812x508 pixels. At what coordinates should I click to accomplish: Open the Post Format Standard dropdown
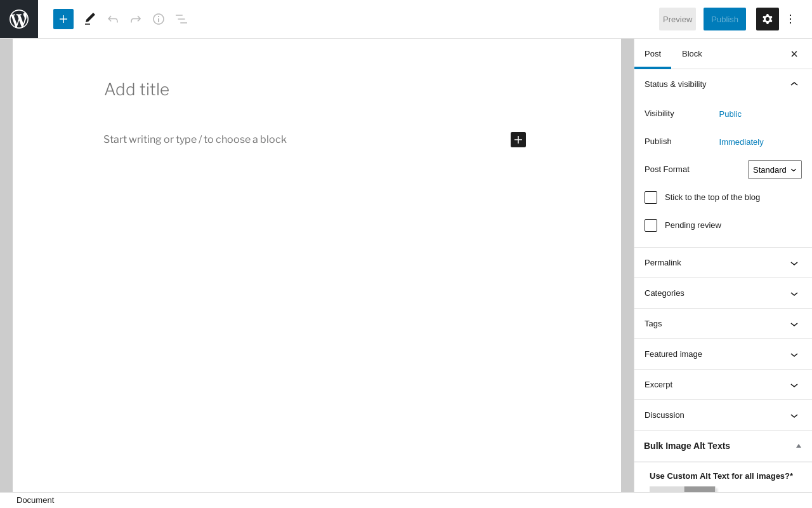coord(775,170)
